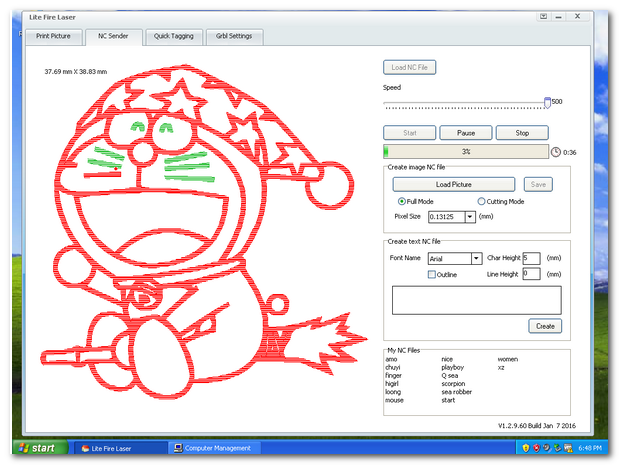Screen dimensions: 619x465
Task: Select the playboy NC file
Action: pyautogui.click(x=453, y=367)
